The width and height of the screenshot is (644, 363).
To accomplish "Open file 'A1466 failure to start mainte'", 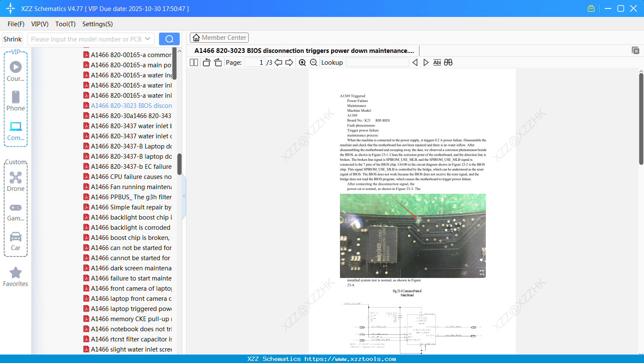I will point(127,278).
